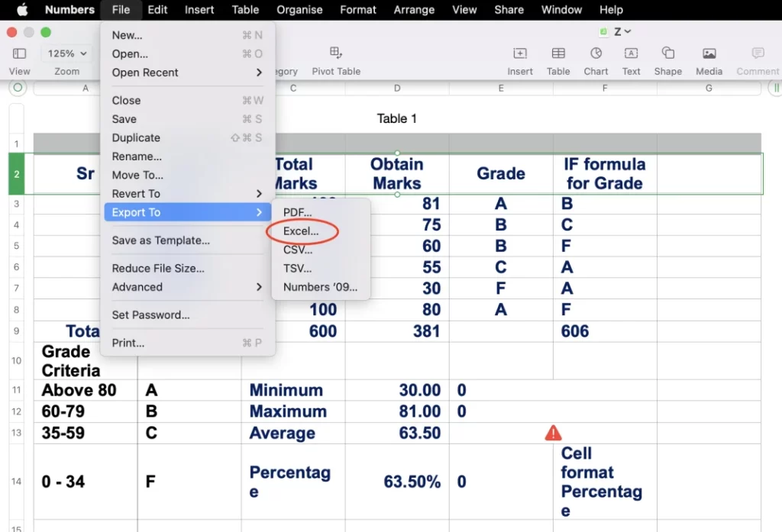The image size is (782, 532).
Task: Select row 9 header
Action: [17, 331]
